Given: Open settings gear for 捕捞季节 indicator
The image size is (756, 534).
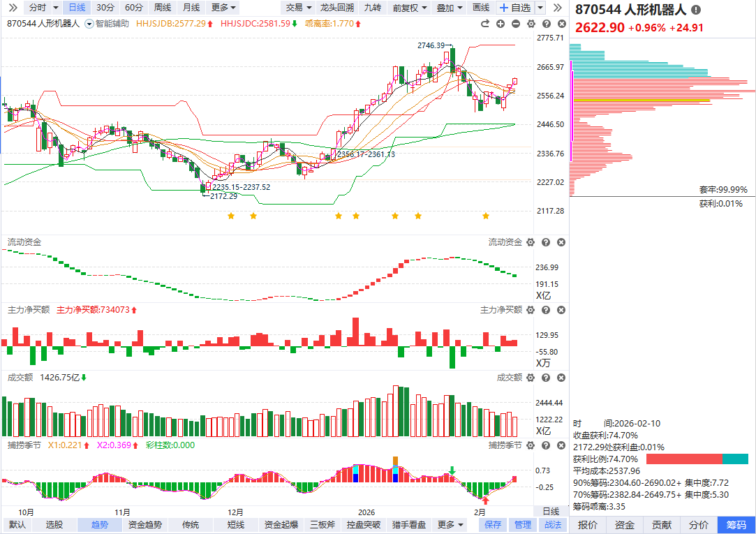Looking at the screenshot, I should tap(531, 445).
